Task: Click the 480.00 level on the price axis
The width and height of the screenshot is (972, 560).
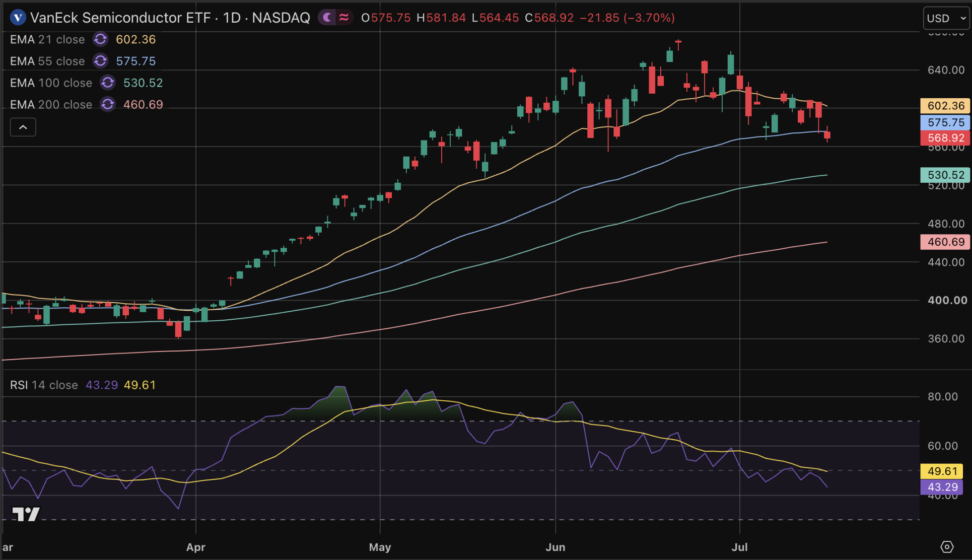Action: pyautogui.click(x=946, y=224)
